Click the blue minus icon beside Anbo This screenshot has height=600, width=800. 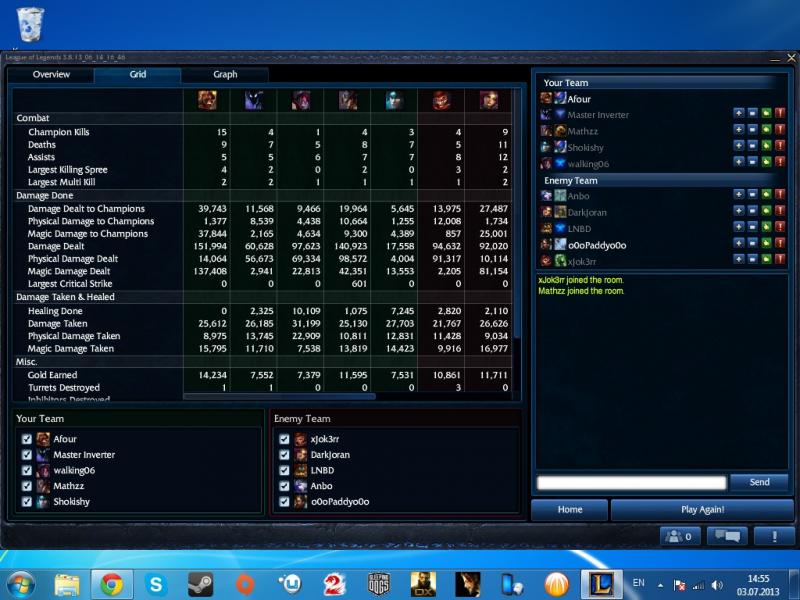[752, 194]
